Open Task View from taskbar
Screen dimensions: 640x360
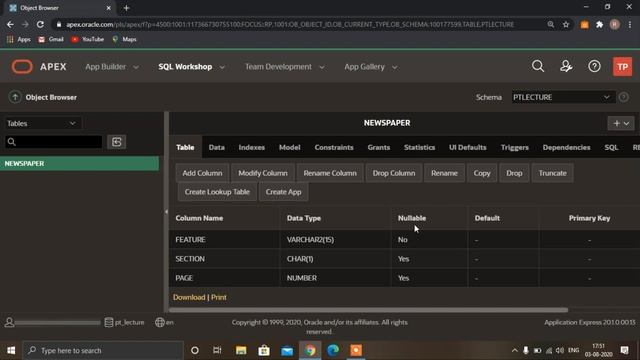pyautogui.click(x=218, y=350)
